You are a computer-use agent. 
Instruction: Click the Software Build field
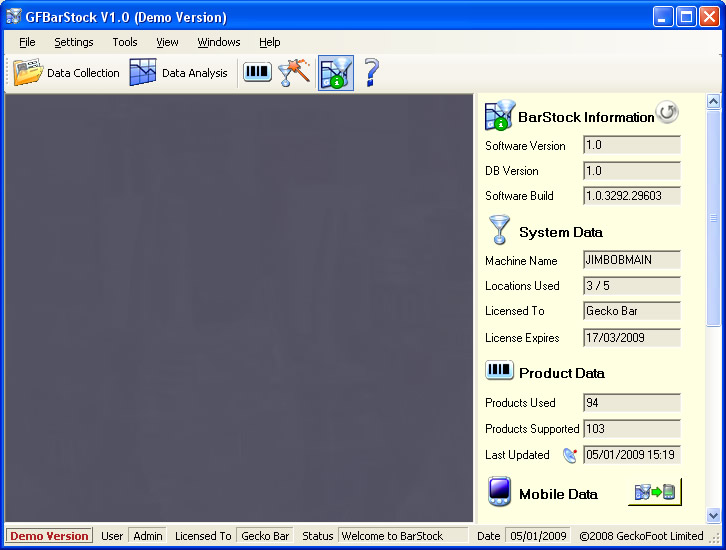click(632, 196)
